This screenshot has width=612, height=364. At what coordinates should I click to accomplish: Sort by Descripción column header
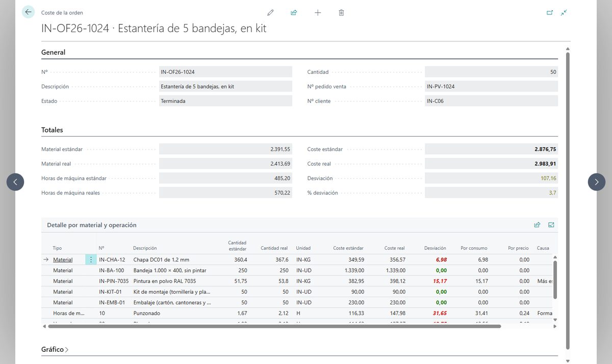(x=145, y=248)
